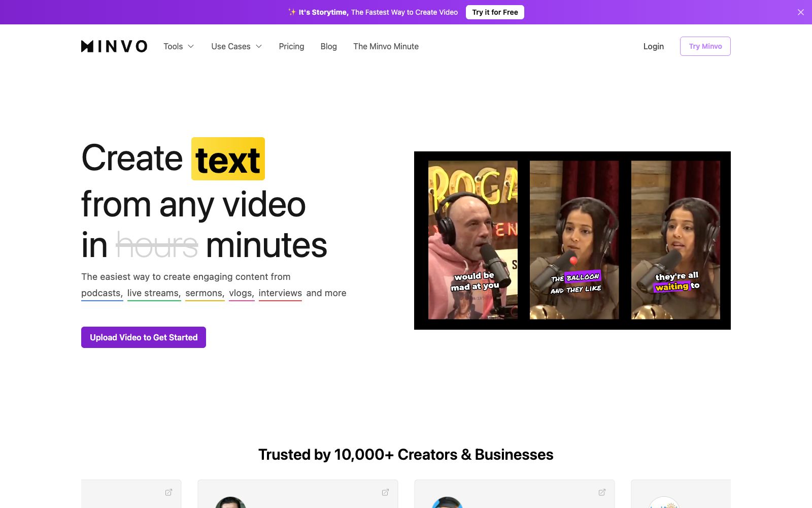Click Upload Video to Get Started
The width and height of the screenshot is (812, 508).
(144, 337)
